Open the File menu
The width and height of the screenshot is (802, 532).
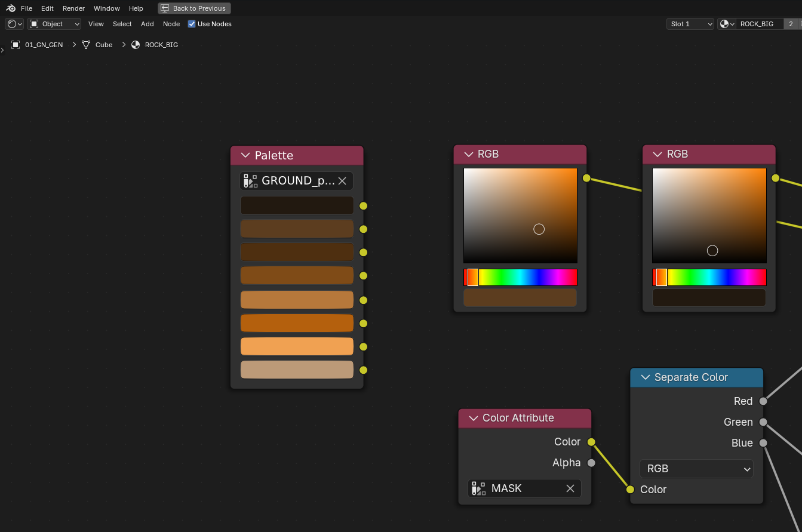point(27,8)
